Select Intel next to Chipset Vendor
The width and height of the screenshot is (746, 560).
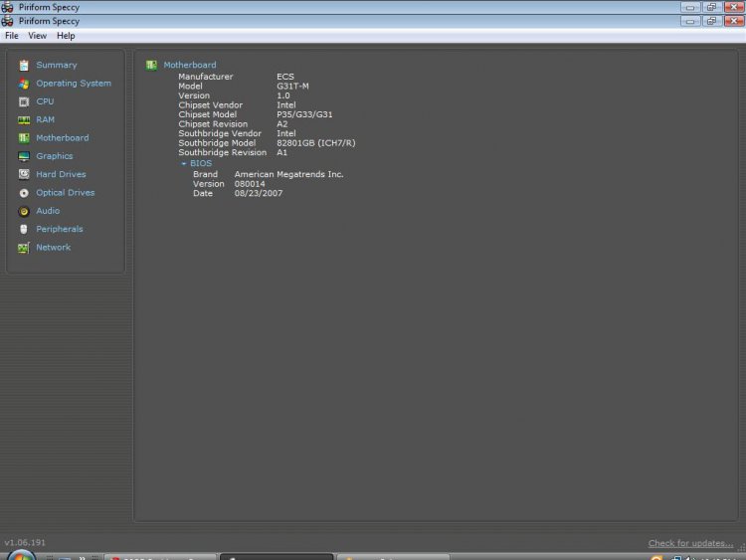(x=285, y=105)
